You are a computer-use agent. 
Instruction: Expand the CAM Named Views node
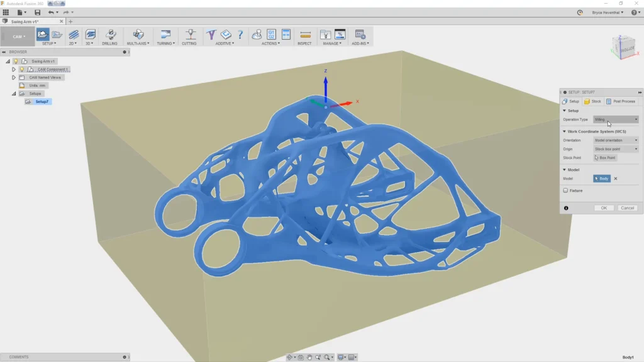(14, 77)
